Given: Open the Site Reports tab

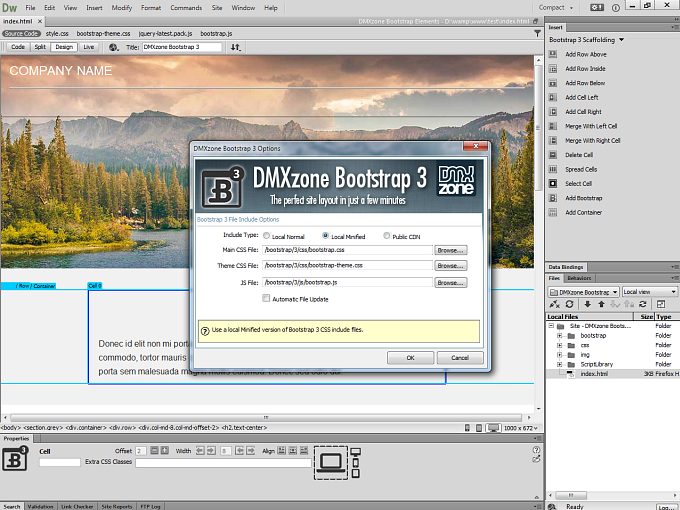Looking at the screenshot, I should (117, 506).
